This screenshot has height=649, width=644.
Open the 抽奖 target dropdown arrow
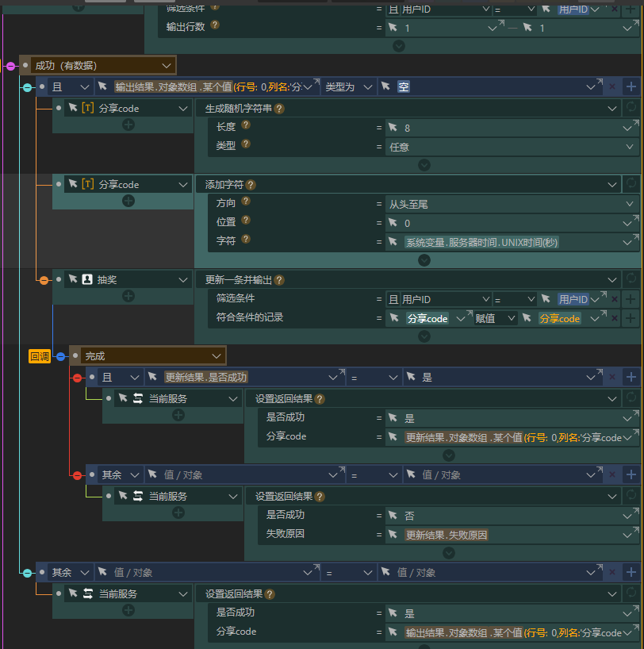(183, 280)
